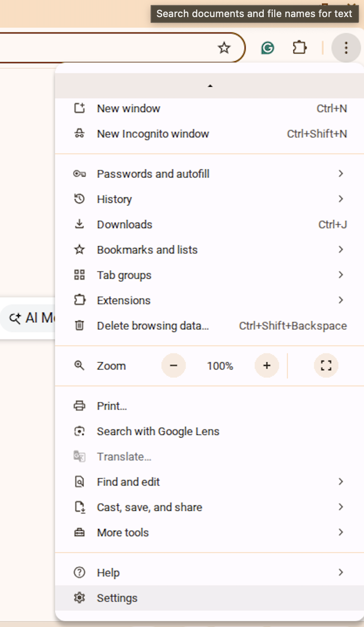Bookmark this page via the star icon
Image resolution: width=364 pixels, height=627 pixels.
223,47
